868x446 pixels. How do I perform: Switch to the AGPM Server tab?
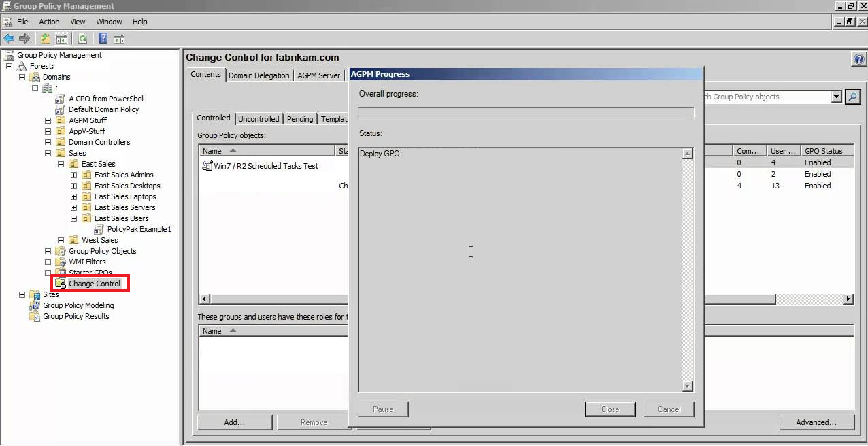pos(318,75)
